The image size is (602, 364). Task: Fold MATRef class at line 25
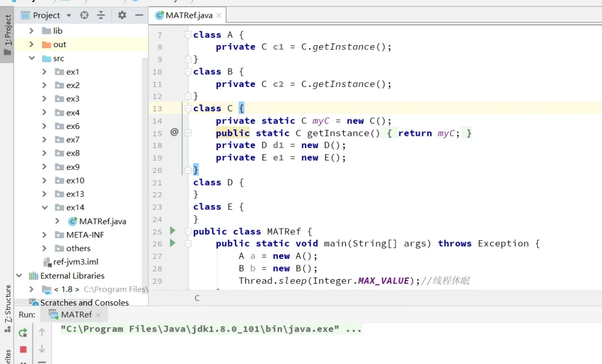click(188, 231)
